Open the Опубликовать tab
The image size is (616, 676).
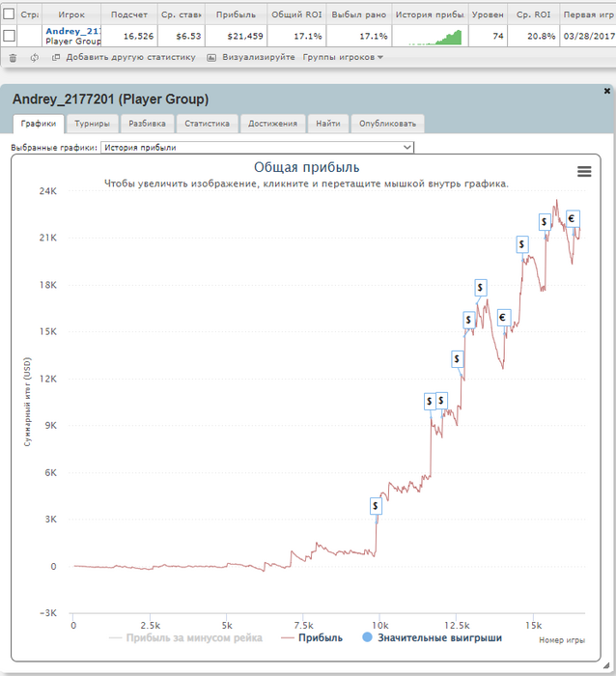(387, 124)
